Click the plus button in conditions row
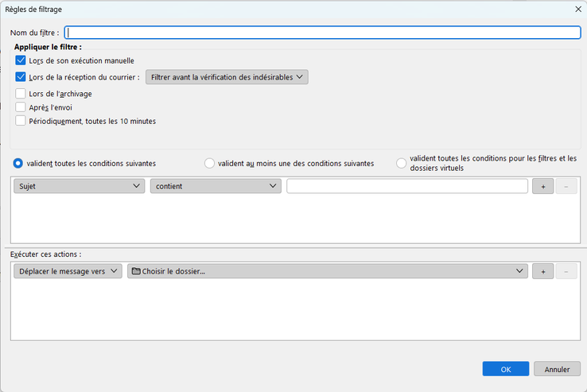Viewport: 587px width, 392px height. [543, 186]
